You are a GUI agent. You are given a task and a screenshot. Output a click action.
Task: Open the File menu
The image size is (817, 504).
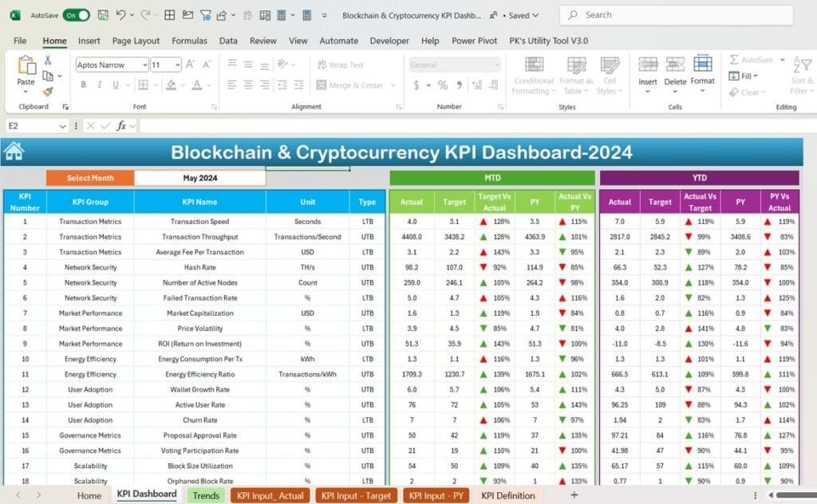click(x=20, y=41)
